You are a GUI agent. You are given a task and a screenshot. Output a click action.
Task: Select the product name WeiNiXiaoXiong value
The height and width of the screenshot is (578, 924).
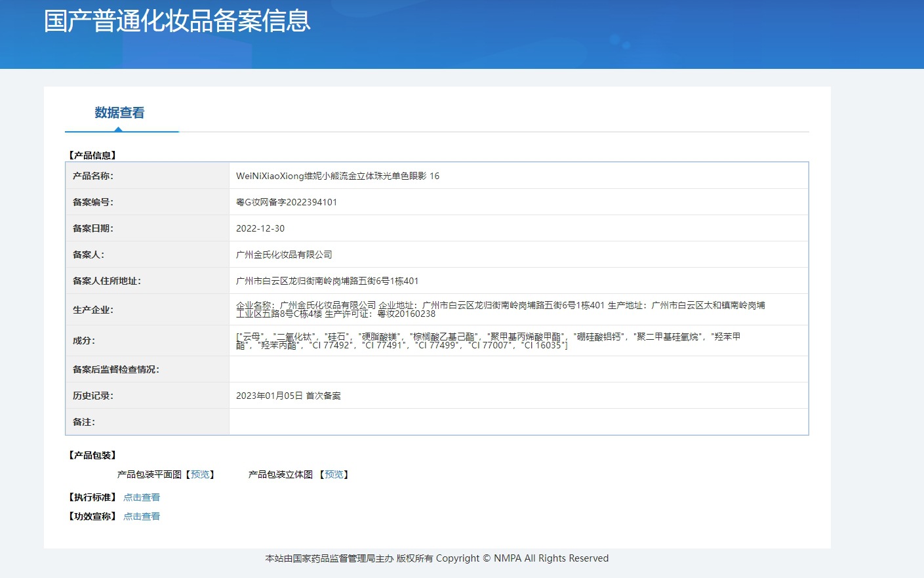point(338,176)
